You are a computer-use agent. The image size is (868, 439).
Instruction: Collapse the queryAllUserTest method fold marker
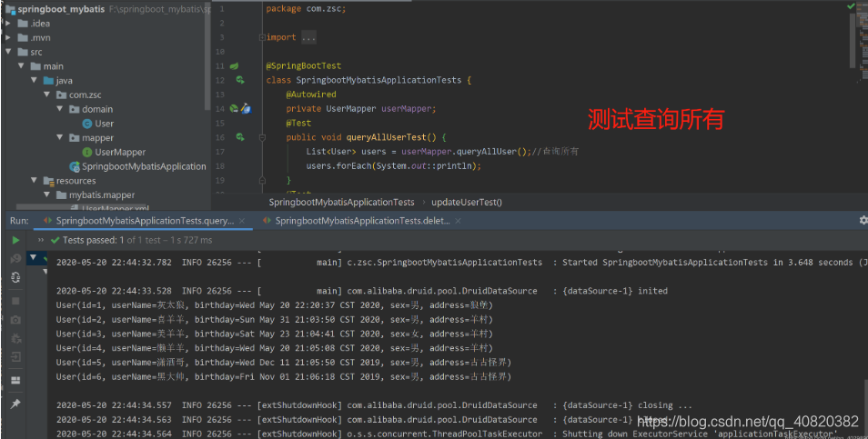(x=262, y=137)
